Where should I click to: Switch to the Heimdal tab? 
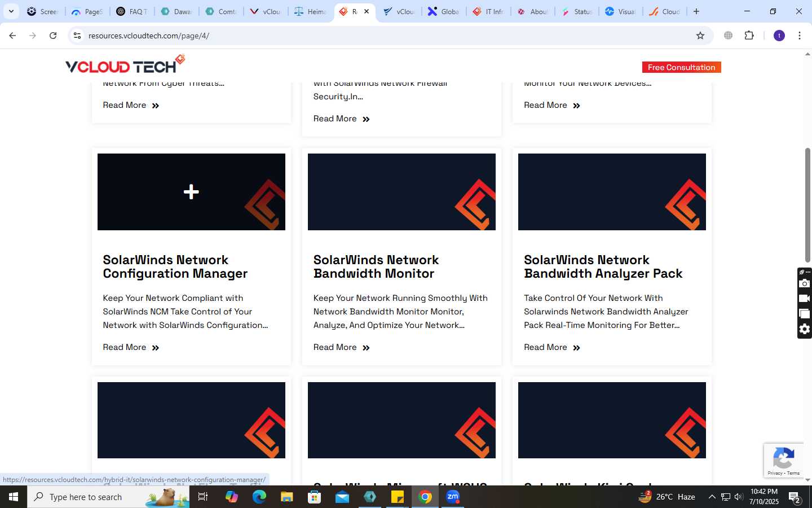point(311,11)
